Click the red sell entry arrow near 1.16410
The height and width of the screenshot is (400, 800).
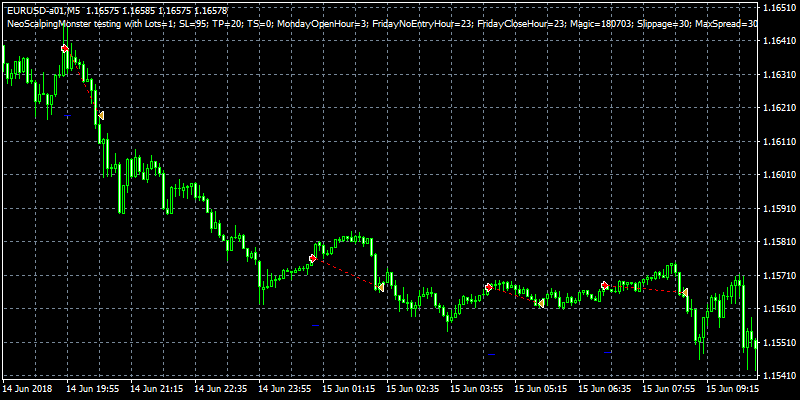(65, 48)
